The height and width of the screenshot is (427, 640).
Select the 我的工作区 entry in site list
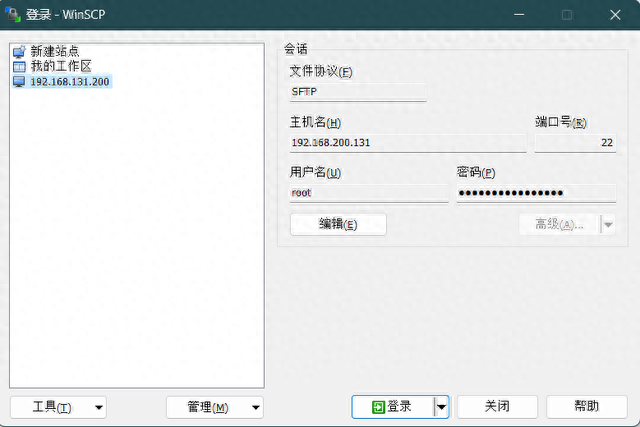click(61, 66)
